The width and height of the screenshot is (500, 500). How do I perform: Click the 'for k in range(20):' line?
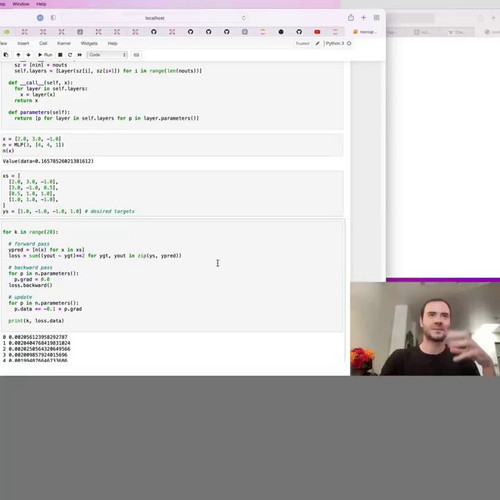pos(30,232)
